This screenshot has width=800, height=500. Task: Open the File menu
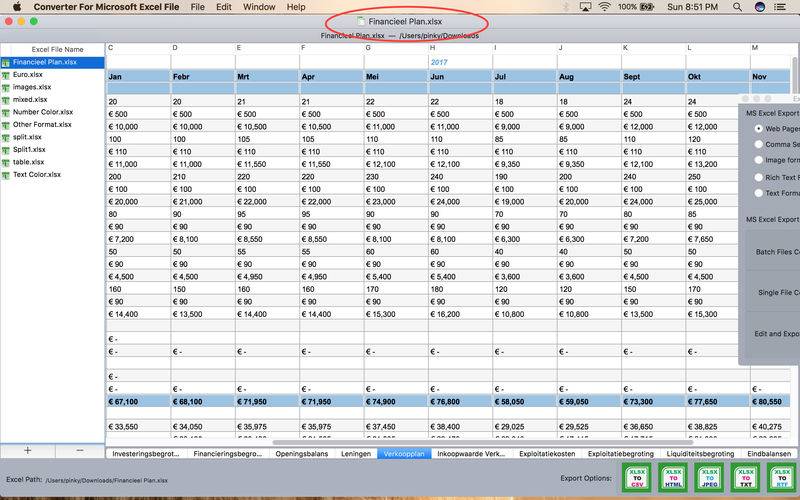[197, 7]
